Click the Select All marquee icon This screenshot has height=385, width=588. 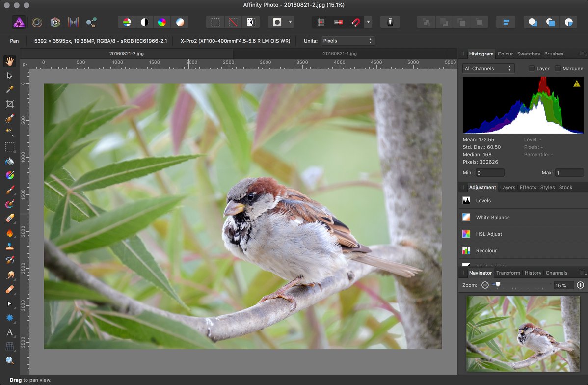[215, 22]
